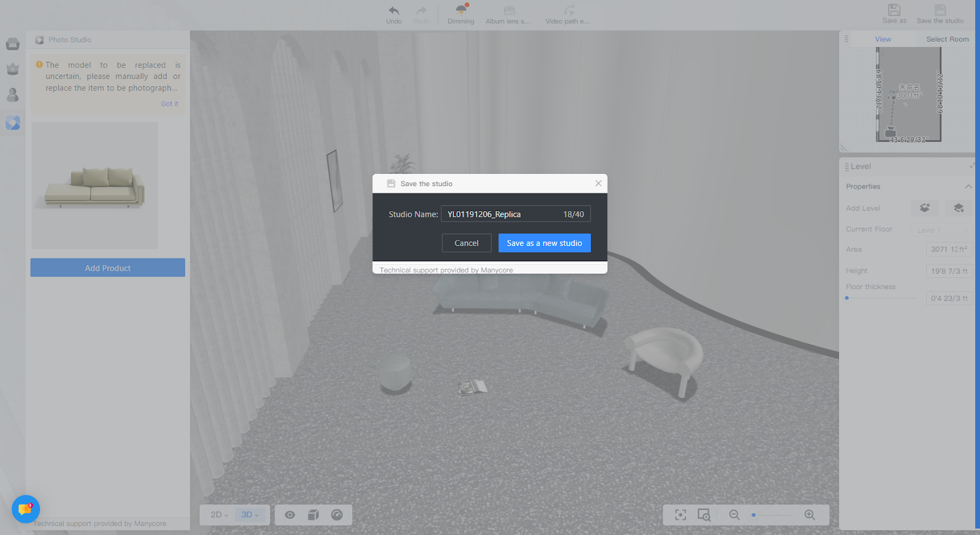The width and height of the screenshot is (980, 535).
Task: Click the Floor thickness value field
Action: coord(949,298)
